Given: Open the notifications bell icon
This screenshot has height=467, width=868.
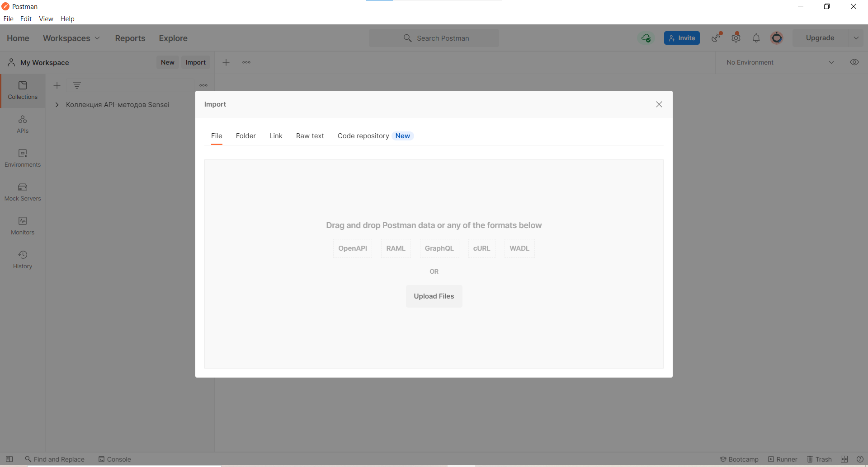Looking at the screenshot, I should click(756, 38).
